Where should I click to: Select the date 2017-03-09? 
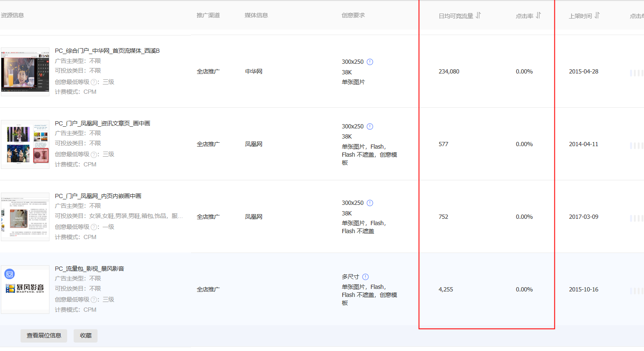coord(584,217)
